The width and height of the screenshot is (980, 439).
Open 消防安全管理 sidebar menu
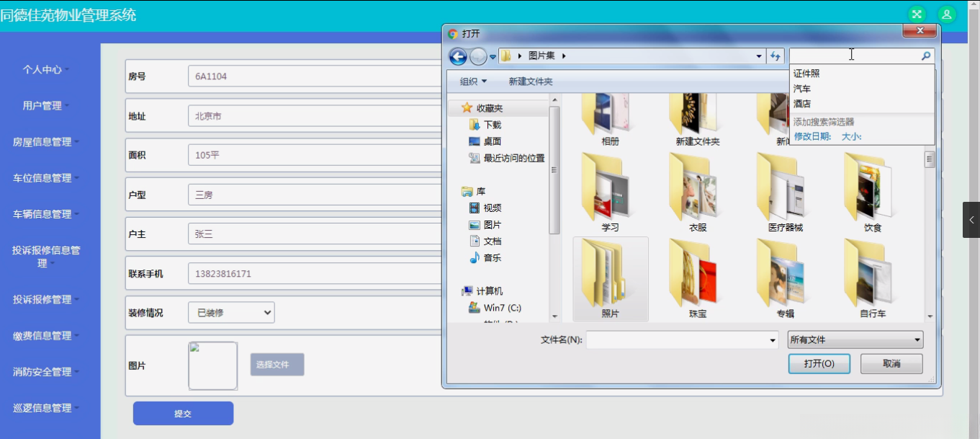point(46,372)
